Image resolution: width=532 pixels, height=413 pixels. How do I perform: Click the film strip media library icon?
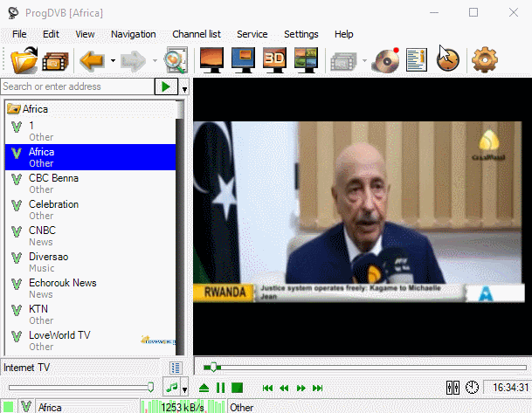point(55,61)
